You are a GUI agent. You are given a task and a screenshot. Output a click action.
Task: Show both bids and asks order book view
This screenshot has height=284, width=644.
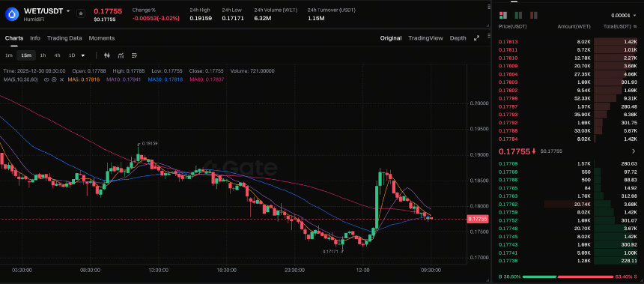click(502, 15)
